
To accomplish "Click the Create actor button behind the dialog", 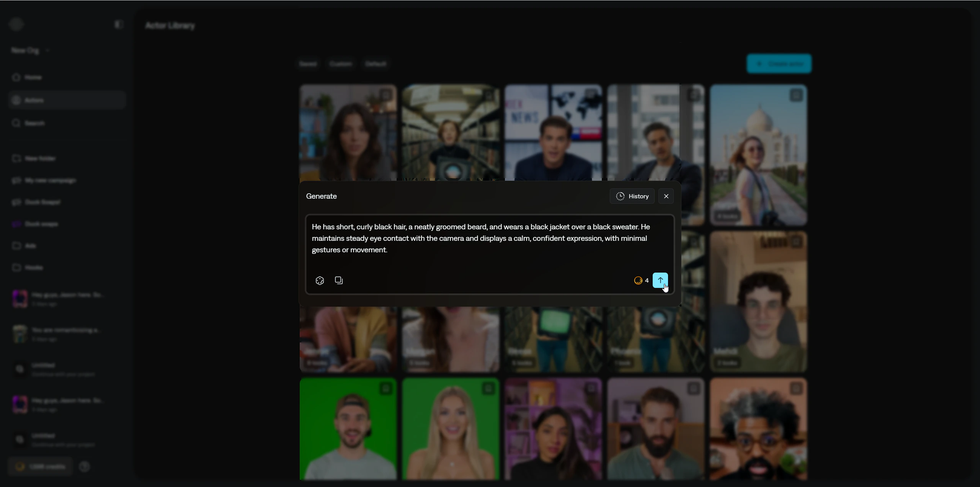I will [x=779, y=64].
